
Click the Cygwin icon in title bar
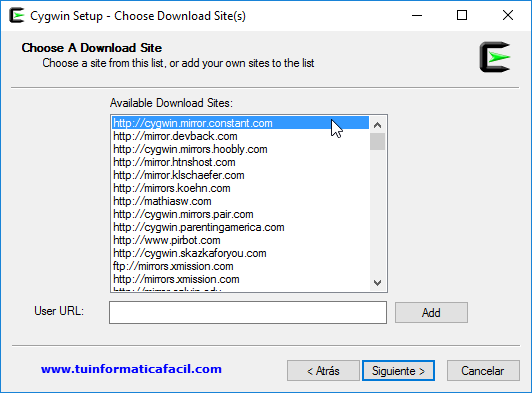click(17, 16)
